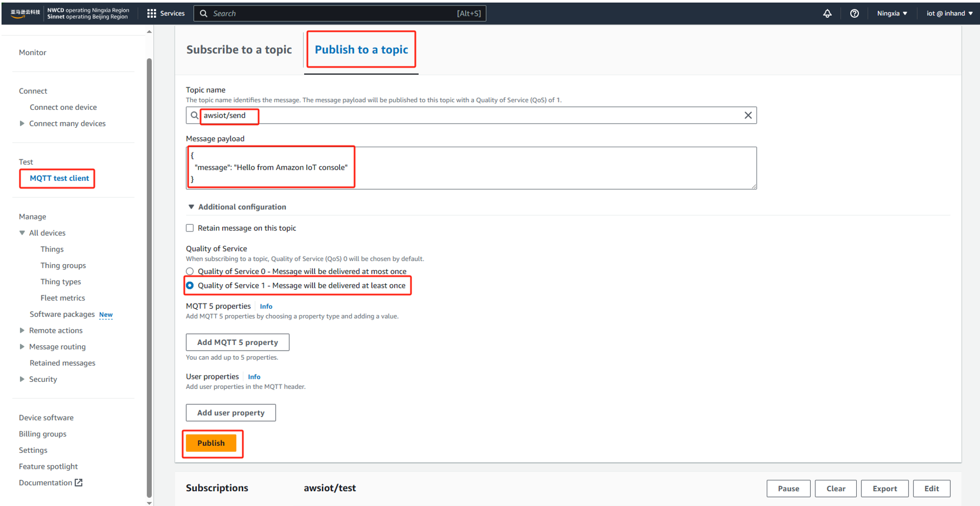The image size is (980, 506).
Task: Expand Connect many devices in sidebar
Action: (x=22, y=124)
